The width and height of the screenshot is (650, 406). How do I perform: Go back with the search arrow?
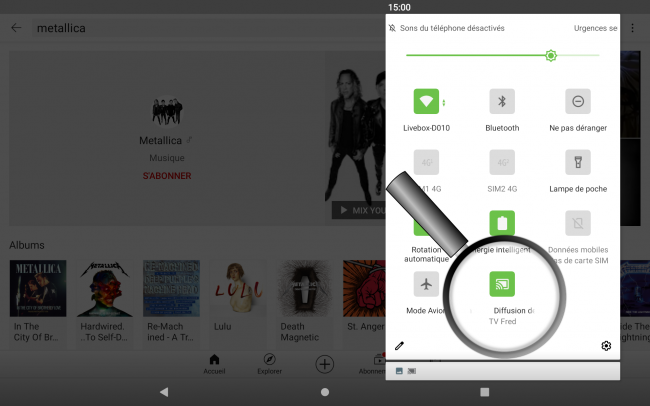(x=16, y=28)
